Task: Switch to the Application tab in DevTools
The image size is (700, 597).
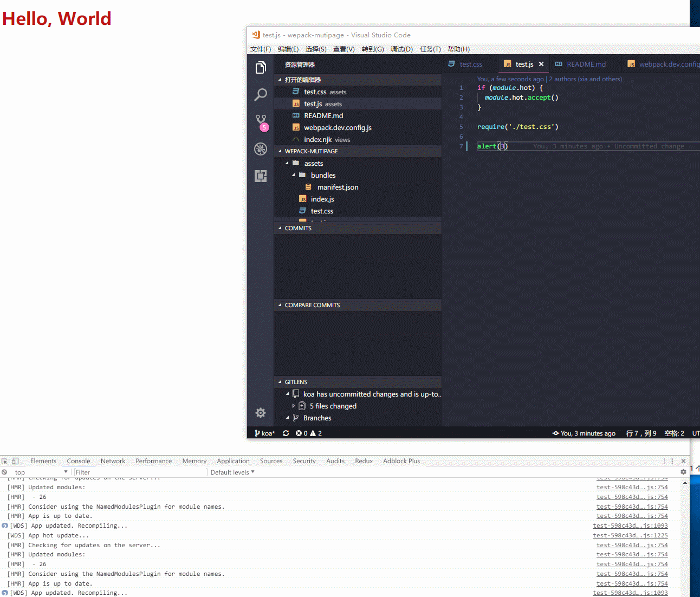Action: coord(234,461)
